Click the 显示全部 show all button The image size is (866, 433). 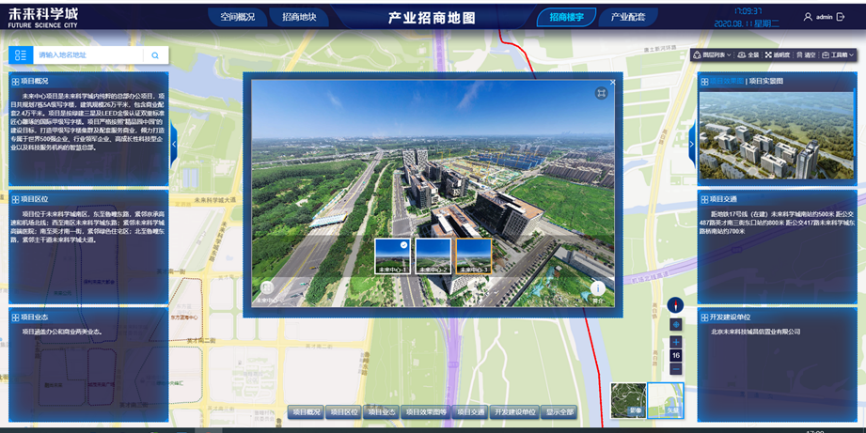coord(559,412)
